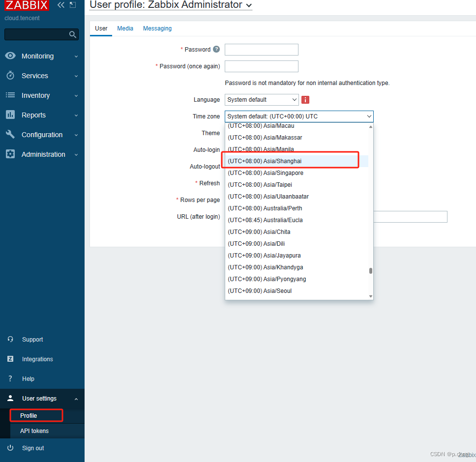Click the User settings person icon
The image size is (476, 462).
[10, 398]
